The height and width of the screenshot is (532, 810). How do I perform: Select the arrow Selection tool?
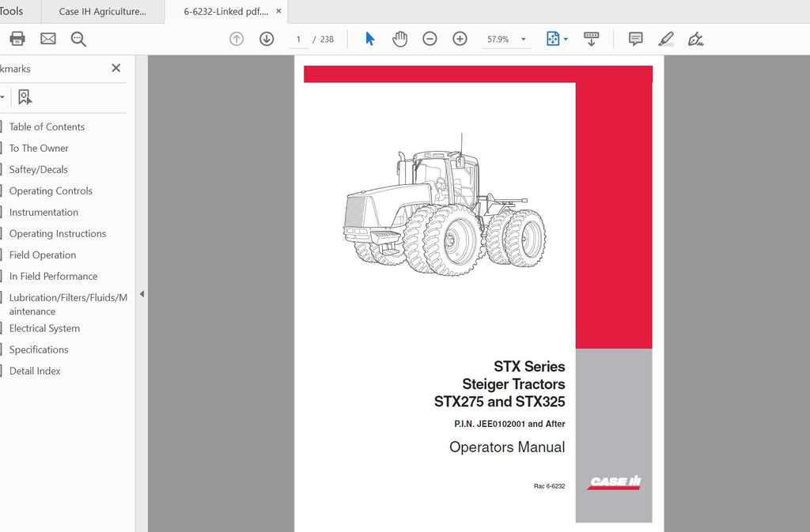pos(369,39)
